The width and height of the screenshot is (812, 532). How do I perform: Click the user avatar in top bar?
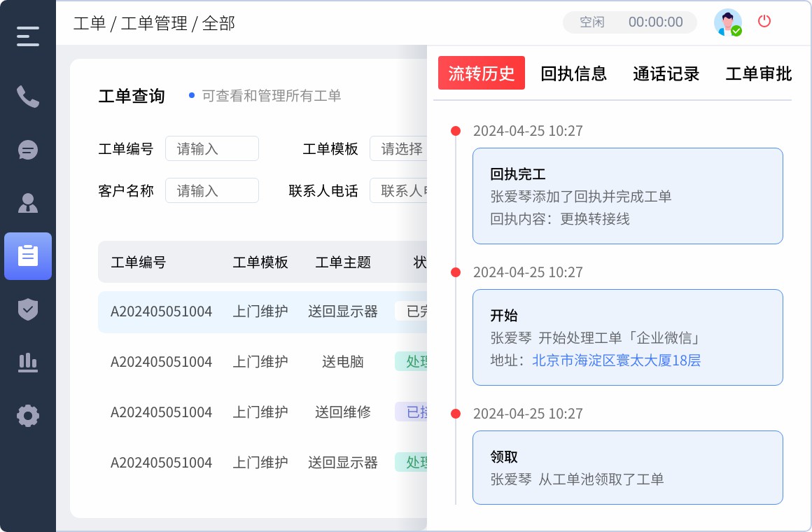728,22
